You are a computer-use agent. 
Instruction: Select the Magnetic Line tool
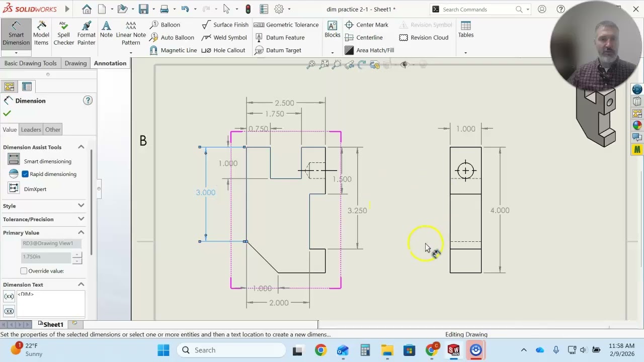pyautogui.click(x=173, y=50)
